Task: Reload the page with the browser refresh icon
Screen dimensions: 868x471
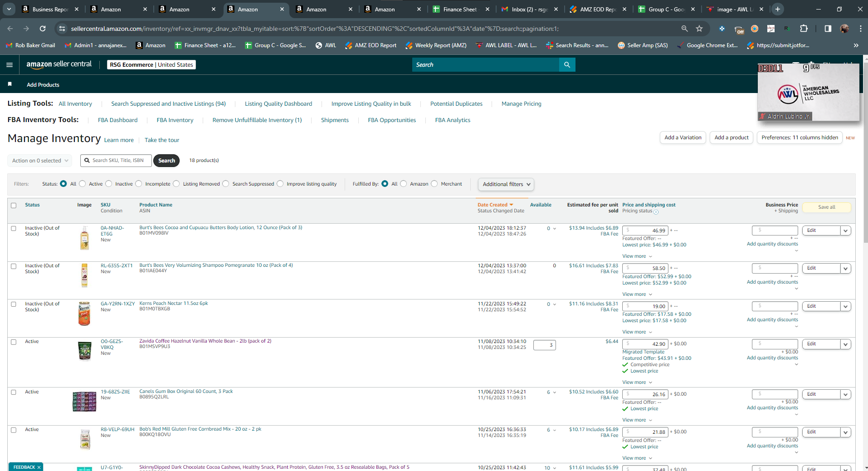Action: [43, 29]
